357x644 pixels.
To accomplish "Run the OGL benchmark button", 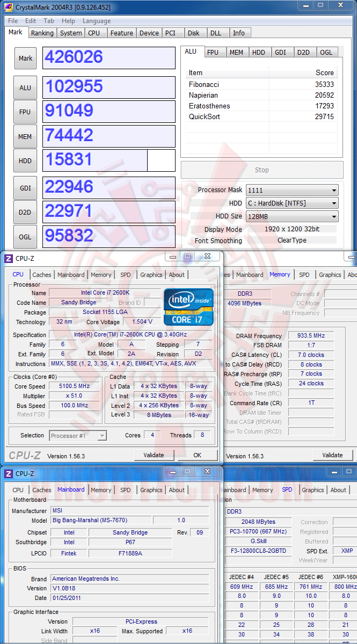I will 25,236.
